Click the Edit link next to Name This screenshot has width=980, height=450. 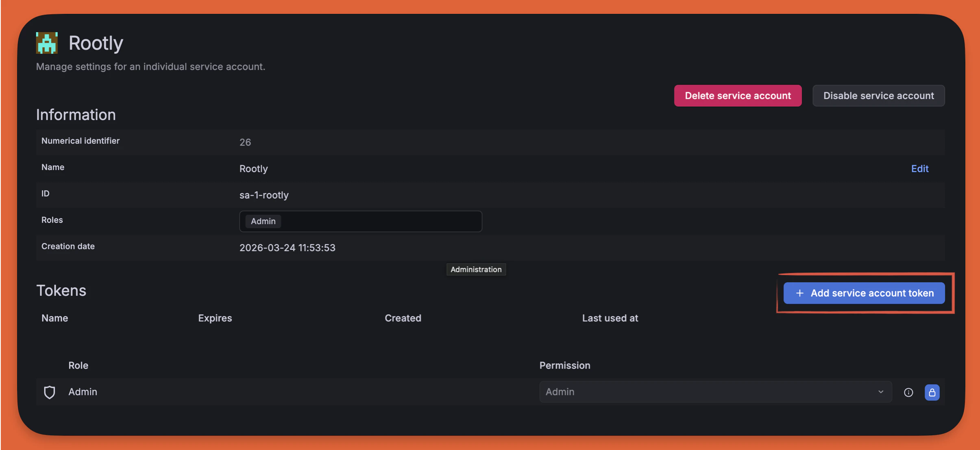pyautogui.click(x=920, y=168)
